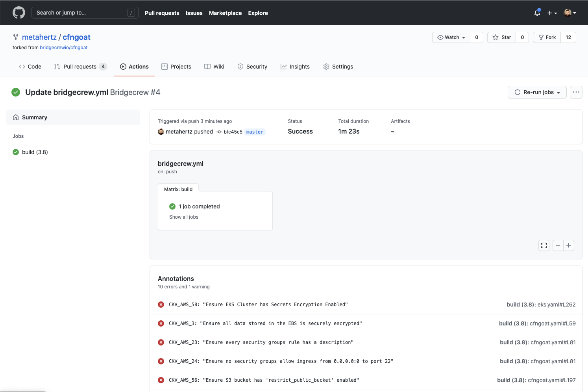Click error icon for CKV_AWS_58 annotation
Image resolution: width=588 pixels, height=392 pixels.
(161, 305)
